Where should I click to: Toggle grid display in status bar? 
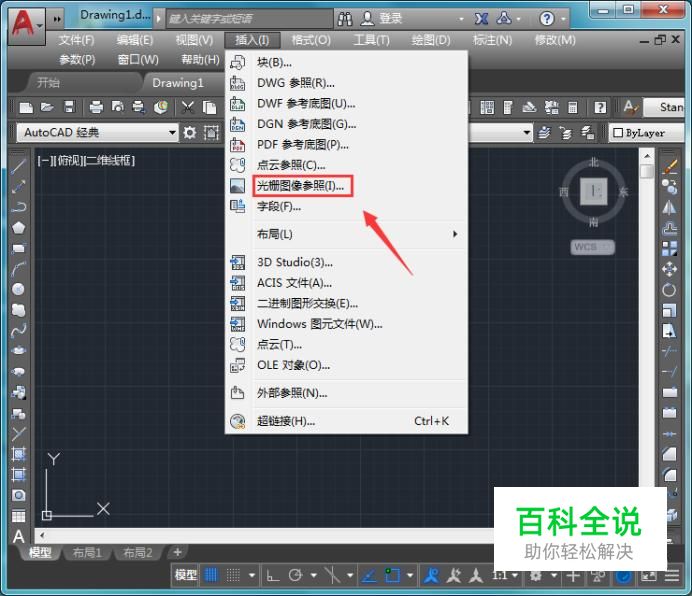click(x=211, y=575)
